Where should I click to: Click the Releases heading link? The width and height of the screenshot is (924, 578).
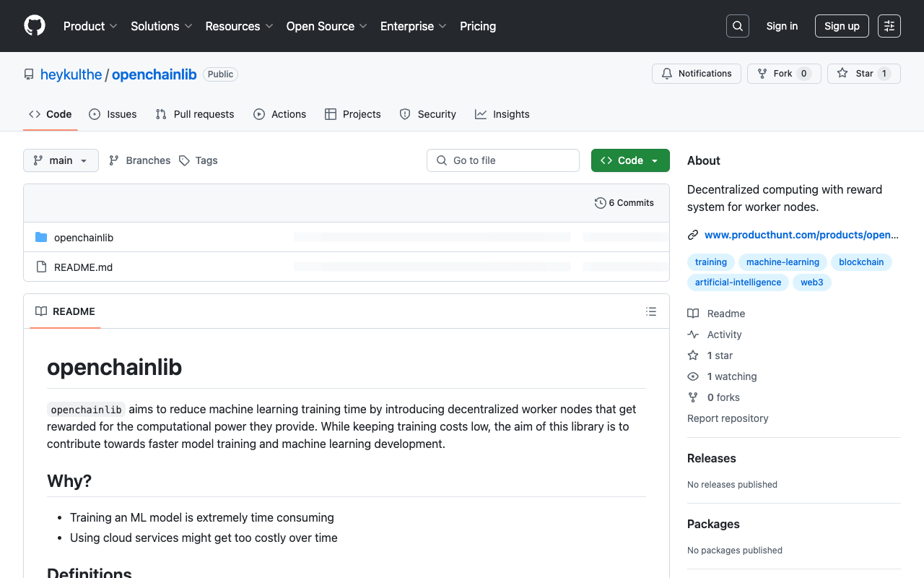click(x=712, y=458)
